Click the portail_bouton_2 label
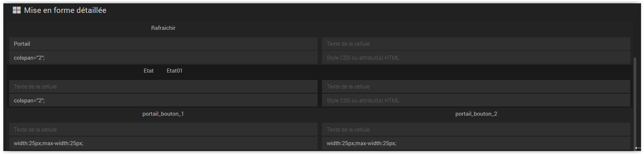 [x=476, y=114]
